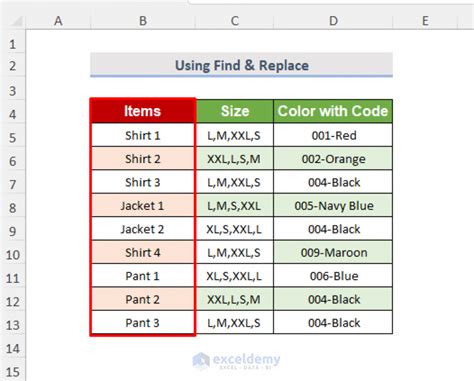Click the 005-Navy Blue cell
474x381 pixels.
tap(333, 206)
